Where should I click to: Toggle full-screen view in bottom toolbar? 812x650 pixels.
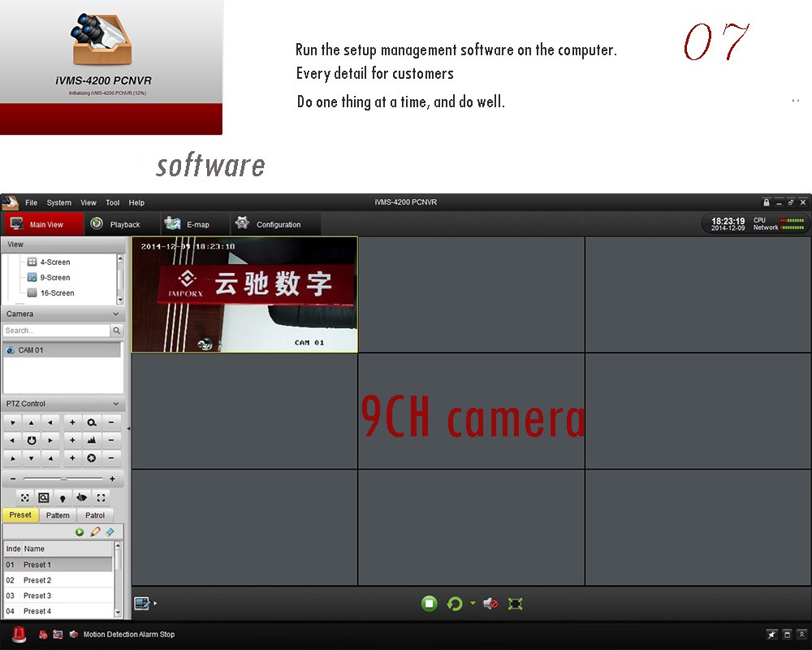click(515, 604)
